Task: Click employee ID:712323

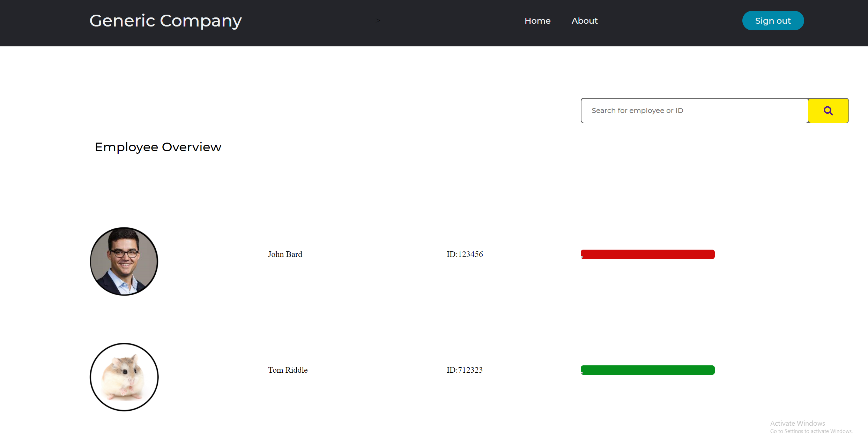Action: coord(465,370)
